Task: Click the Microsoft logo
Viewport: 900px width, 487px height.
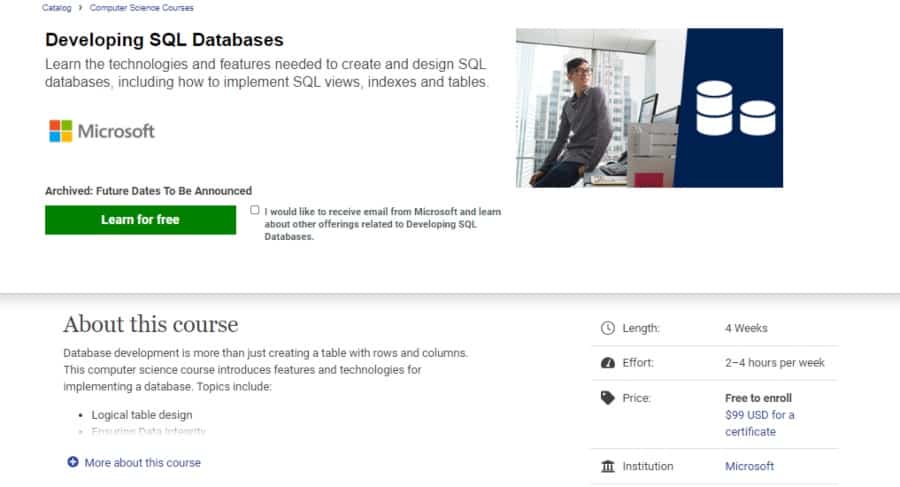Action: coord(102,131)
